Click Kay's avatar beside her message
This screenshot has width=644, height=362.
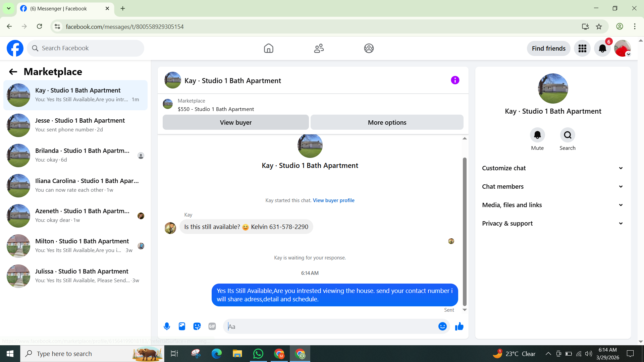point(170,228)
